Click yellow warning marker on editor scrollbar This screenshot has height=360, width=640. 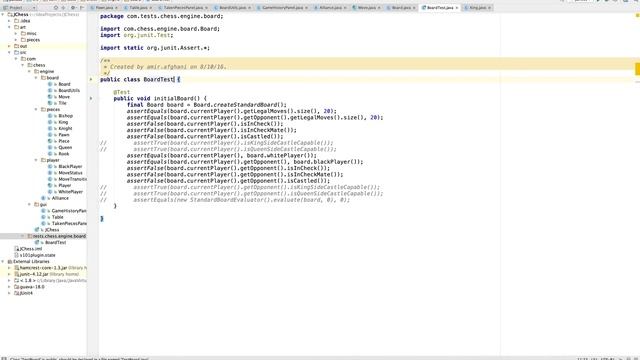[637, 69]
